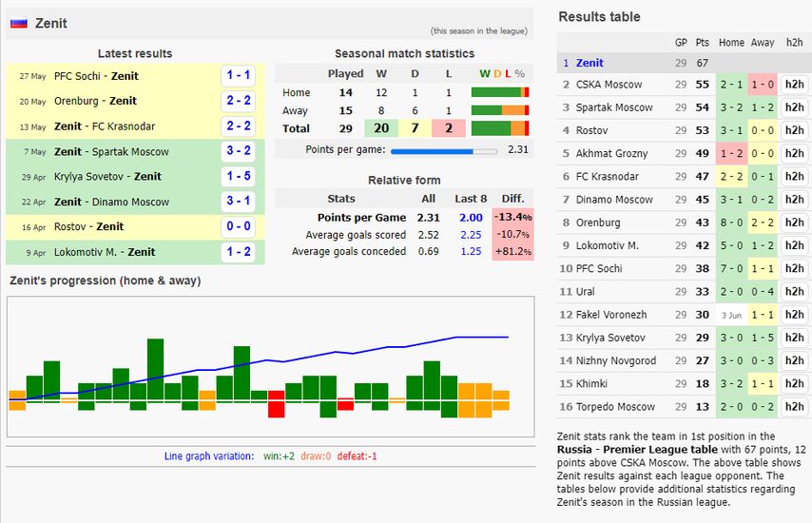The height and width of the screenshot is (523, 812).
Task: Select the PFC Sochi - Zenit match row text
Action: coord(96,76)
